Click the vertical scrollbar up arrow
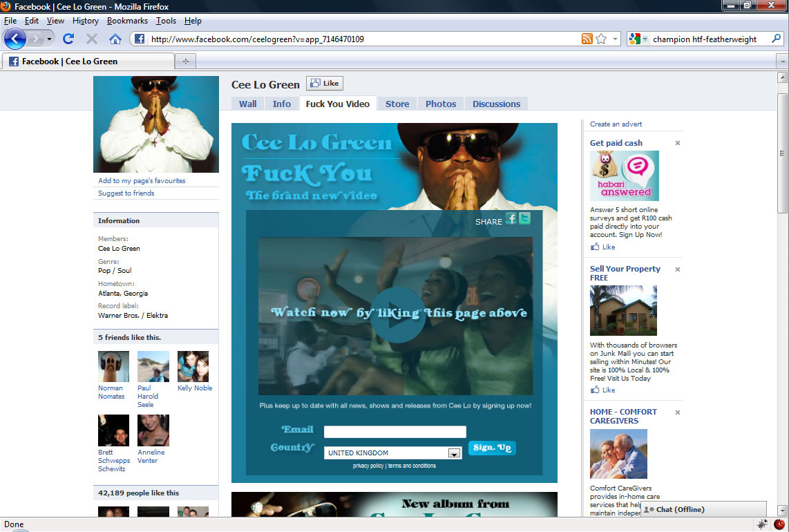This screenshot has height=532, width=789. [x=782, y=77]
